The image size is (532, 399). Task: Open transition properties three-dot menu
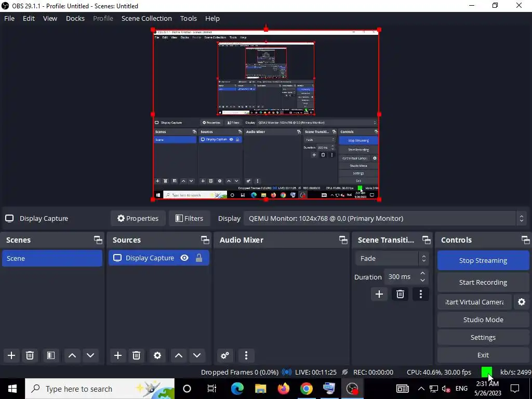(x=421, y=294)
